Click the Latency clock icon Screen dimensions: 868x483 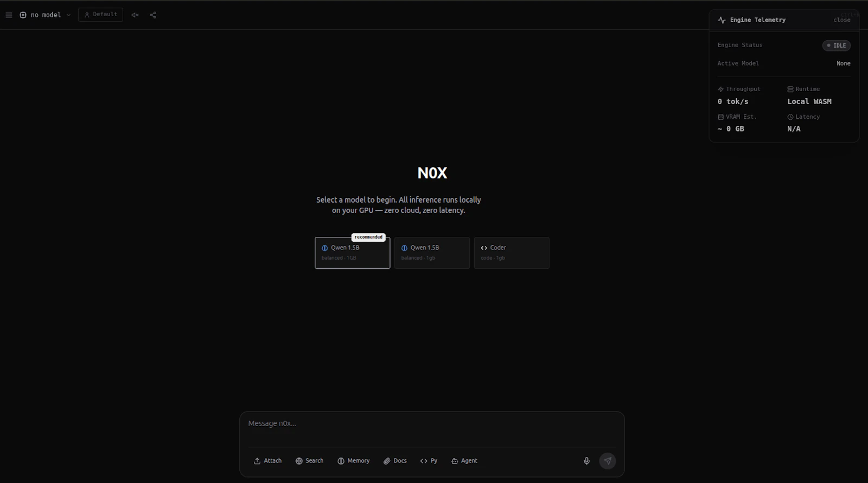point(790,117)
